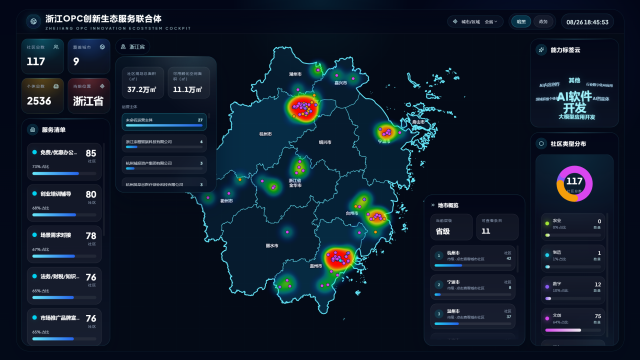This screenshot has width=640, height=360.
Task: Click the 能力标签云 panel header icon
Action: coord(541,50)
